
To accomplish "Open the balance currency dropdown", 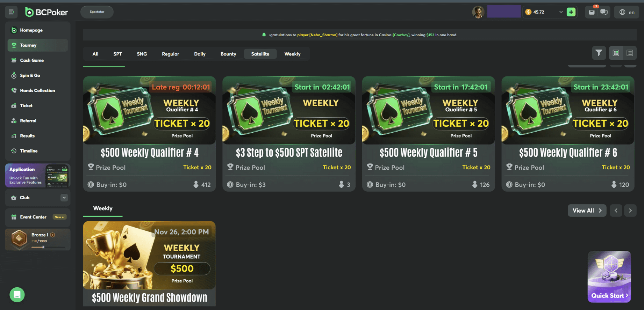I will click(561, 12).
